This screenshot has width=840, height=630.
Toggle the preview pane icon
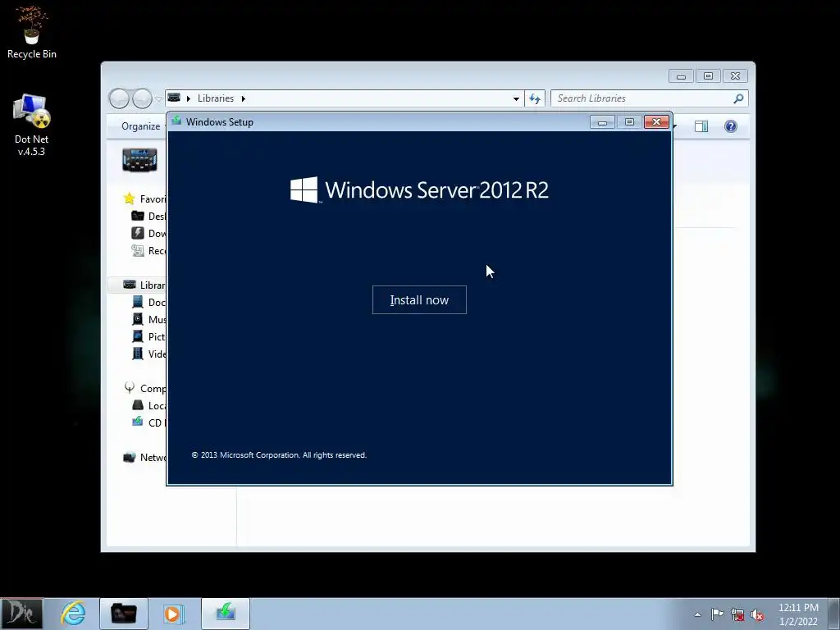[x=701, y=126]
